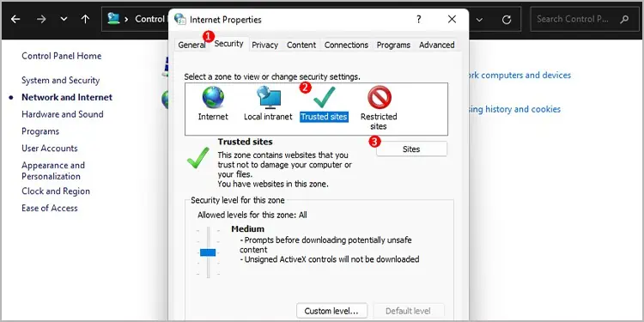This screenshot has width=644, height=322.
Task: Click the Internet Properties title bar icon
Action: click(x=180, y=19)
